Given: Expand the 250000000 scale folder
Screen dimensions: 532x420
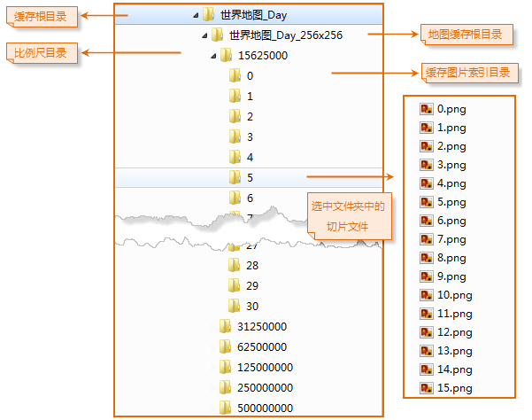Looking at the screenshot, I should coord(212,388).
